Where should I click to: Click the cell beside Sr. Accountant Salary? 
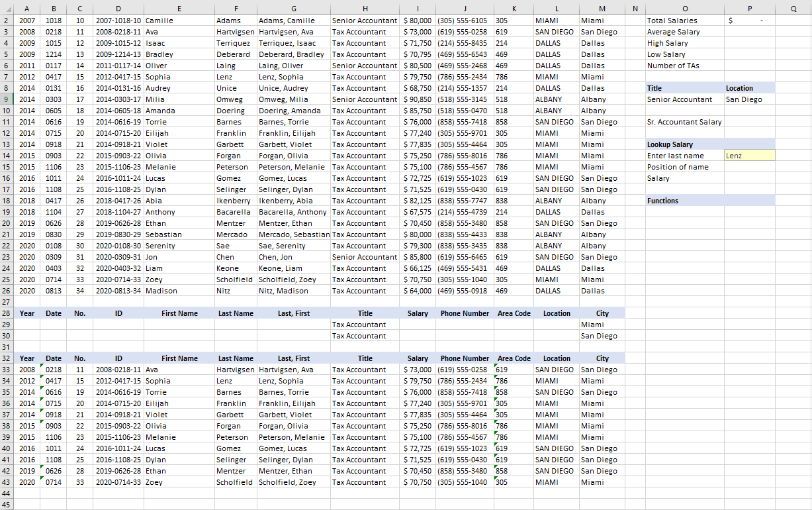[x=749, y=121]
